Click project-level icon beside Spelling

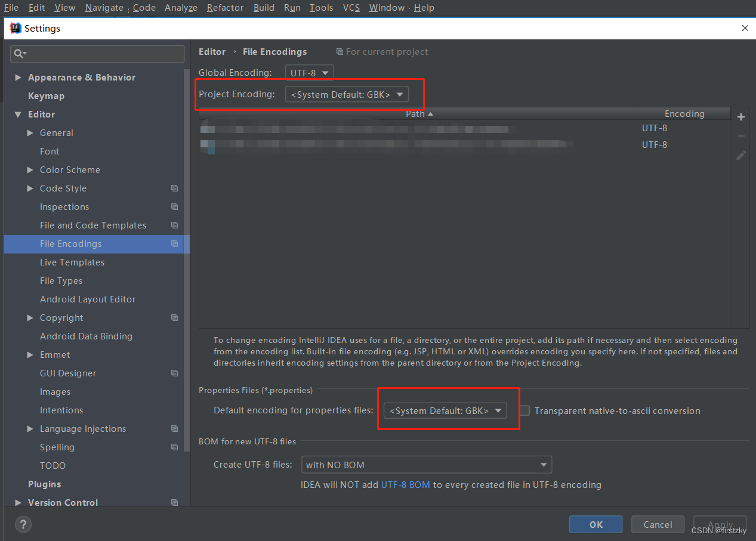point(174,447)
